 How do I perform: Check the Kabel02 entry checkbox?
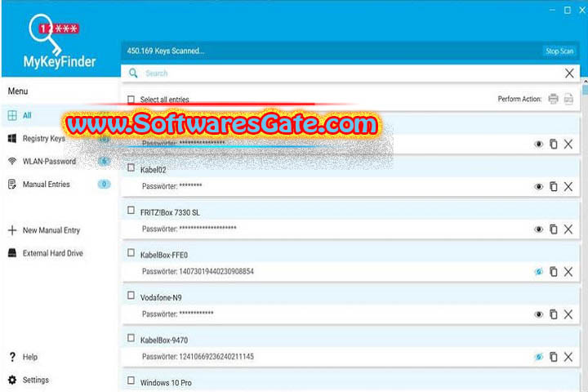(x=131, y=167)
